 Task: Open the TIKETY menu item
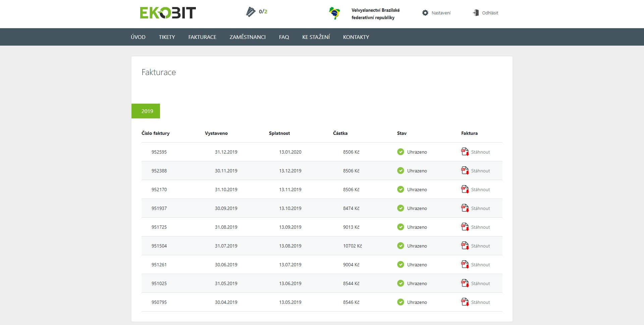[x=167, y=37]
